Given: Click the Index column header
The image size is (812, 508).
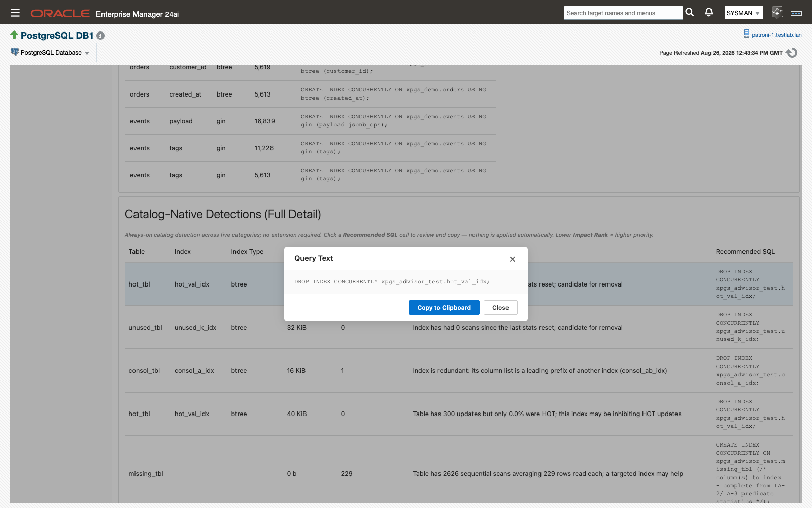Looking at the screenshot, I should click(x=183, y=252).
